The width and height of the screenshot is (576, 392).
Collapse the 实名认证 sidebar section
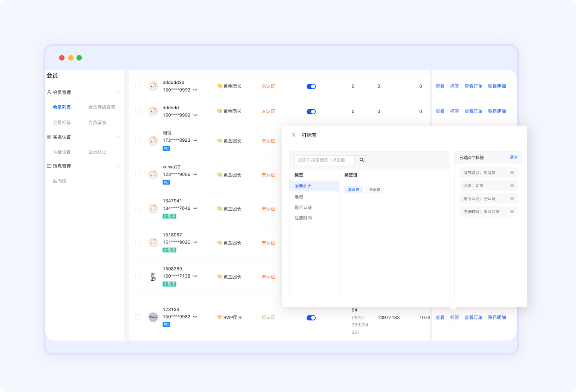[119, 137]
